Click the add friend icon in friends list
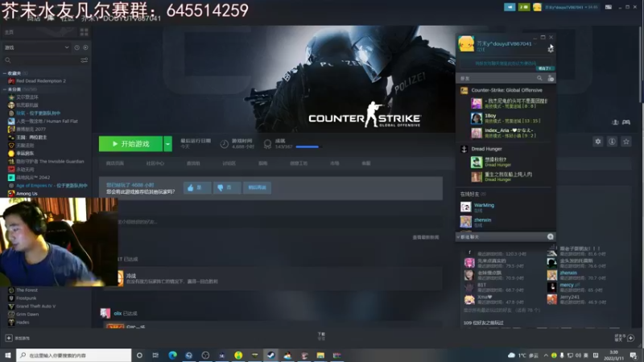Image resolution: width=644 pixels, height=362 pixels. [551, 78]
